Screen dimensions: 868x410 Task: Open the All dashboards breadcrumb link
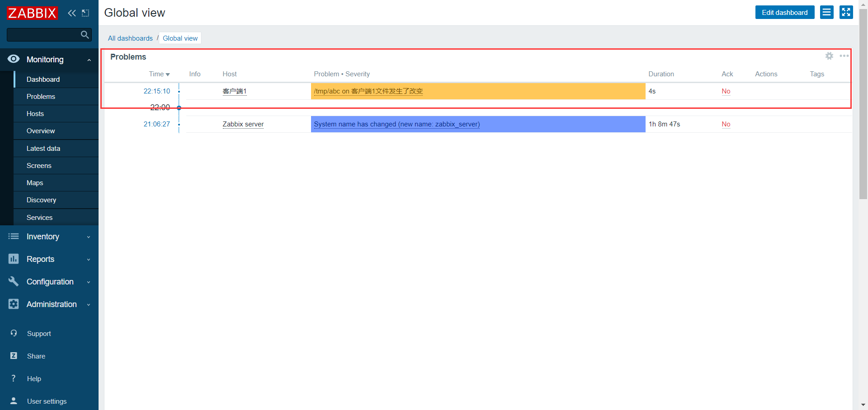tap(130, 38)
